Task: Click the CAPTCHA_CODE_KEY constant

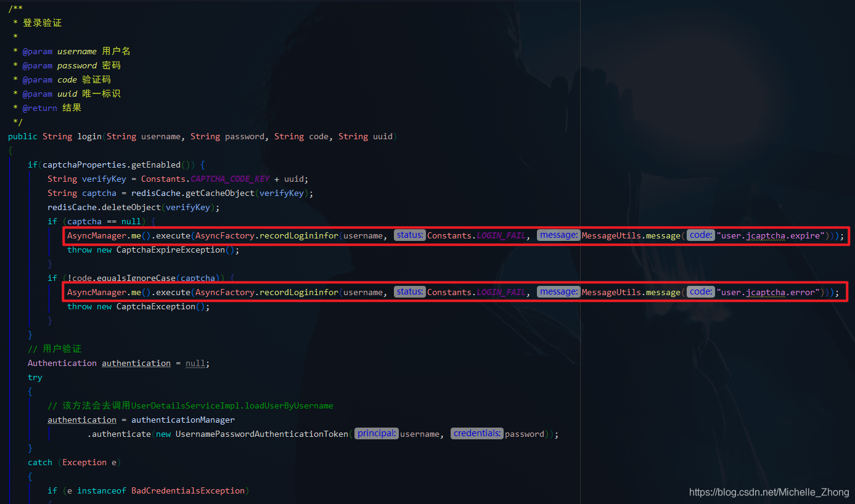Action: tap(230, 179)
